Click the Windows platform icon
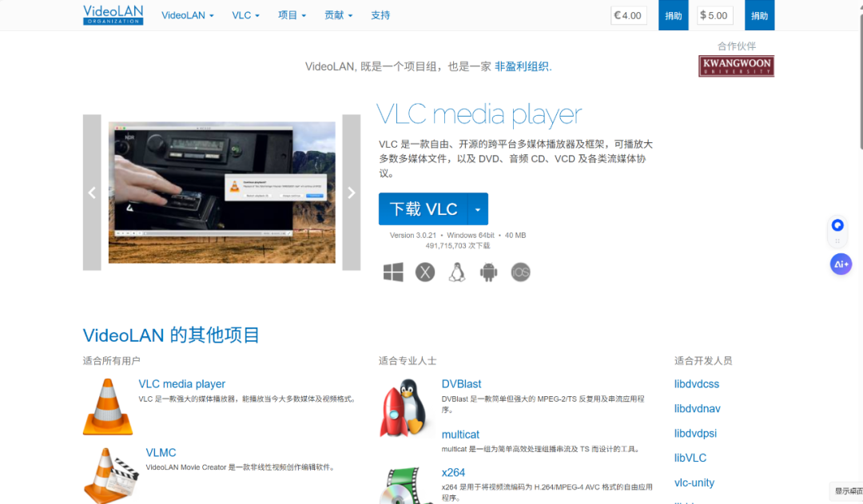Screen dimensions: 863x504 click(393, 272)
